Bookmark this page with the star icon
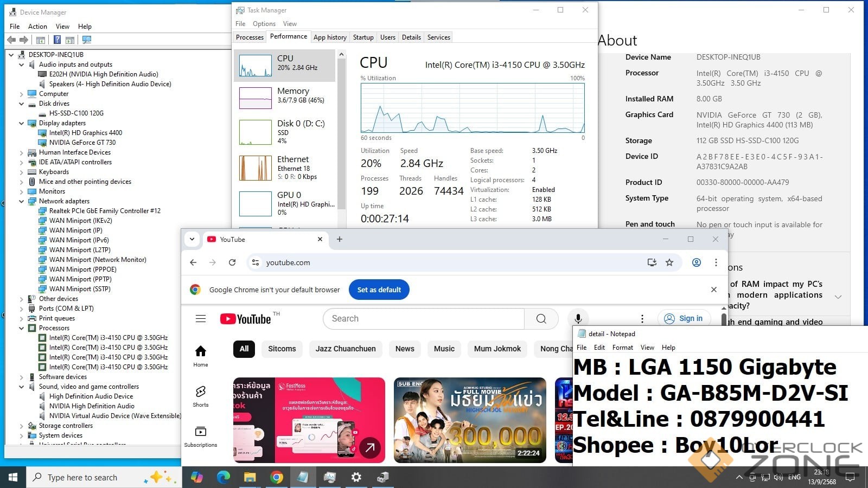The height and width of the screenshot is (488, 868). [669, 262]
